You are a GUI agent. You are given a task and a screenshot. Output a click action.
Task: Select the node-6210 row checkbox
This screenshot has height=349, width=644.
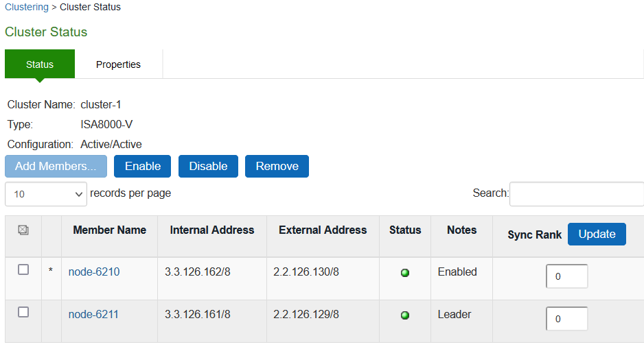tap(23, 270)
